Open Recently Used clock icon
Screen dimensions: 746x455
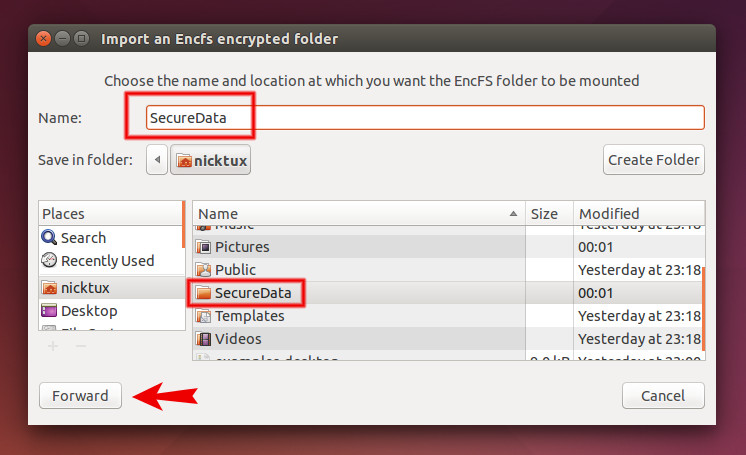point(49,261)
